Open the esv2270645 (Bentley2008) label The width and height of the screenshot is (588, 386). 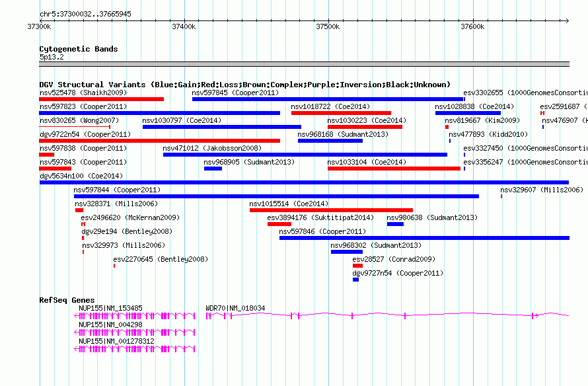click(x=161, y=259)
